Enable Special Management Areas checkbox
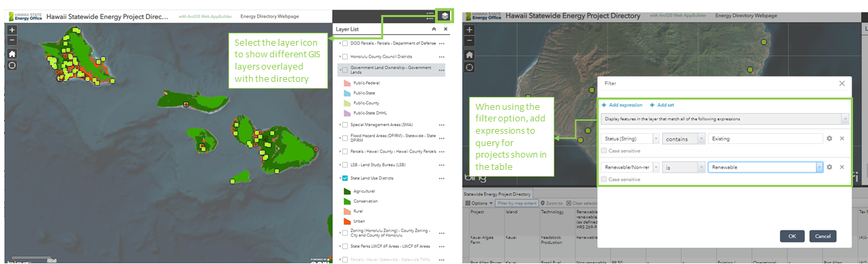 click(x=345, y=125)
